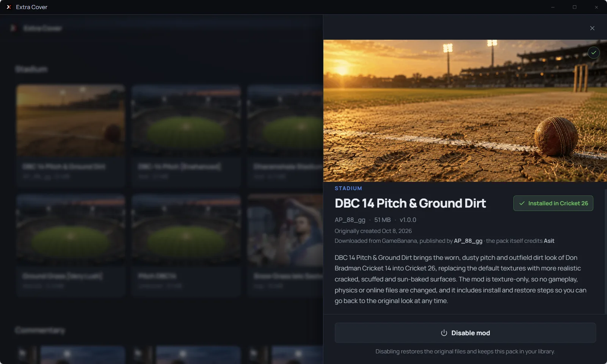Viewport: 607px width, 364px height.
Task: Click the Extra Cover app logo in title bar
Action: [x=9, y=7]
